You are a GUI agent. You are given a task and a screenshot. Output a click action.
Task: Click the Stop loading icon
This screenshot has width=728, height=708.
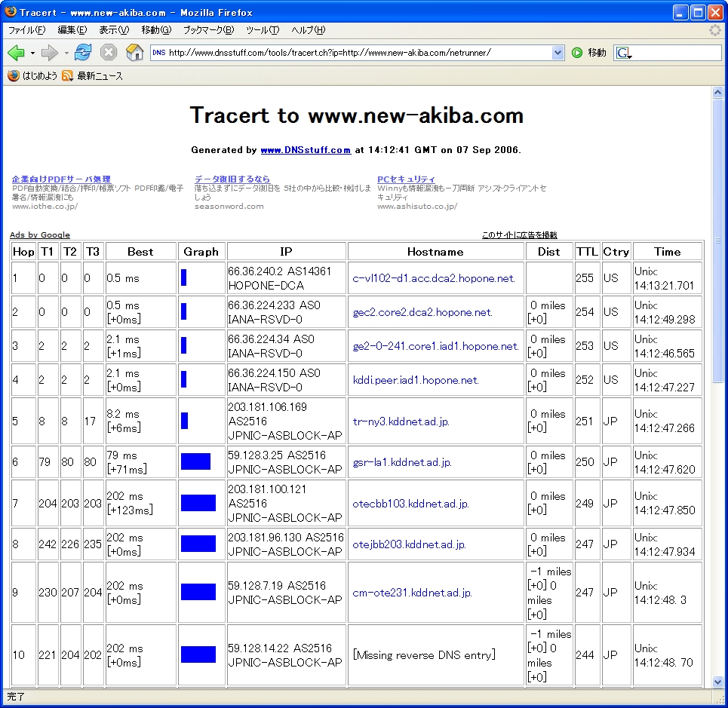click(109, 53)
